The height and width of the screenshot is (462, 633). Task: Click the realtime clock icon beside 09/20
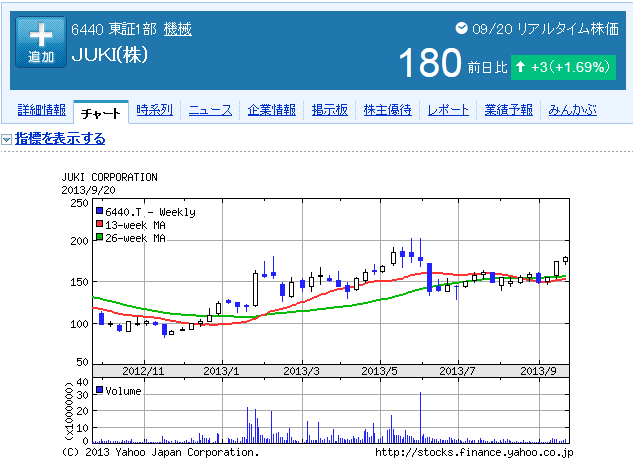point(461,28)
